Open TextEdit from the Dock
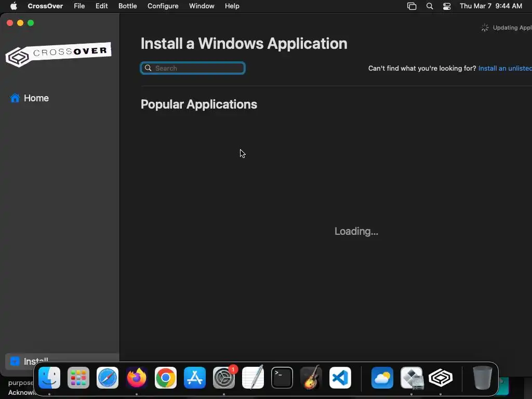Image resolution: width=532 pixels, height=399 pixels. [253, 377]
